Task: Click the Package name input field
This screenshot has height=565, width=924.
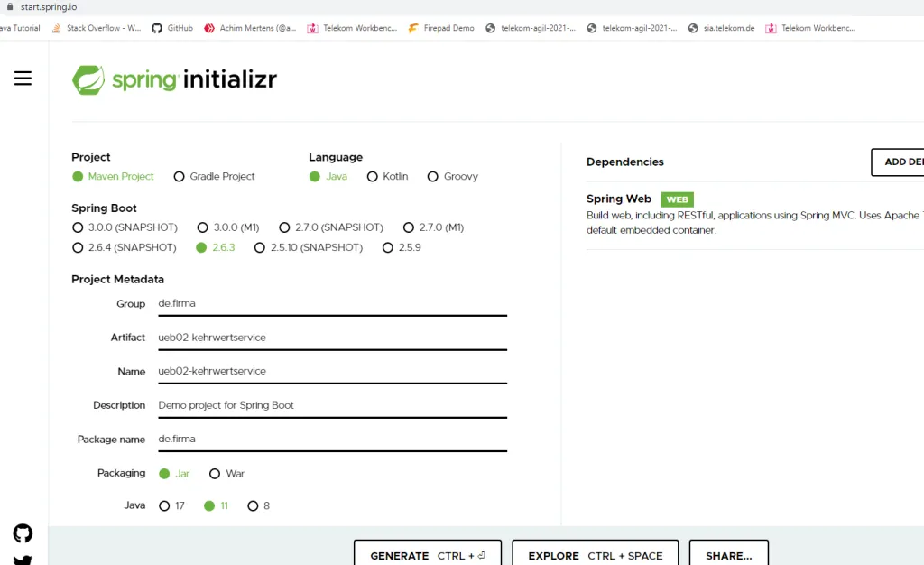Action: tap(332, 439)
